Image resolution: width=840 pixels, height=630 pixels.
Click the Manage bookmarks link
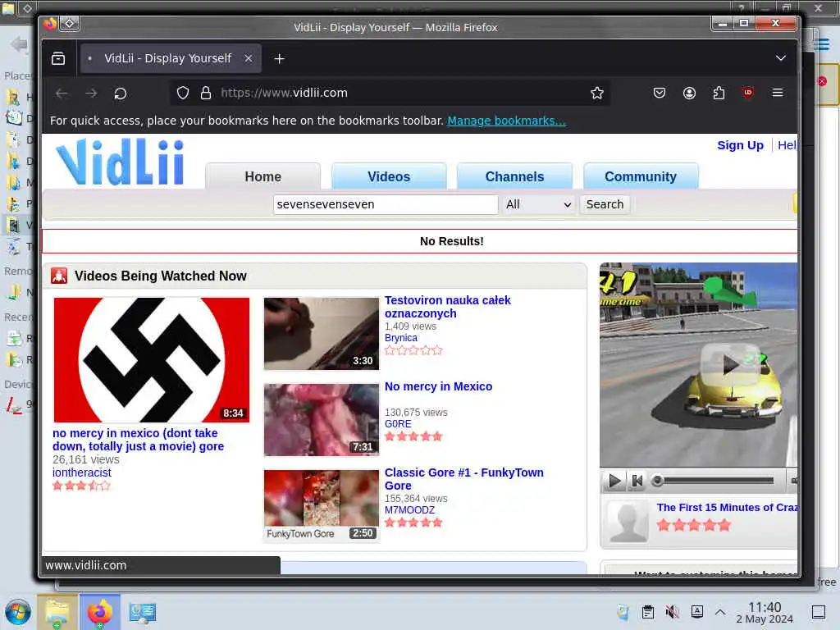(506, 121)
